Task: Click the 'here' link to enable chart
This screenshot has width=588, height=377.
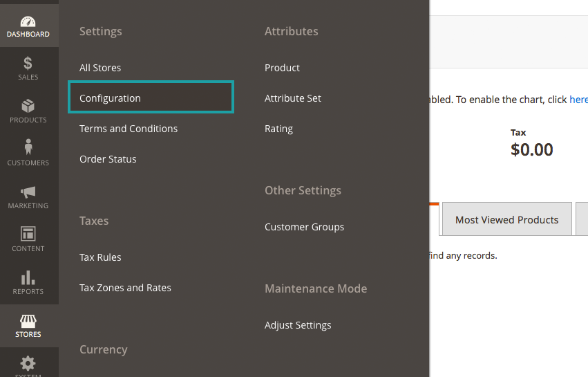Action: [578, 100]
